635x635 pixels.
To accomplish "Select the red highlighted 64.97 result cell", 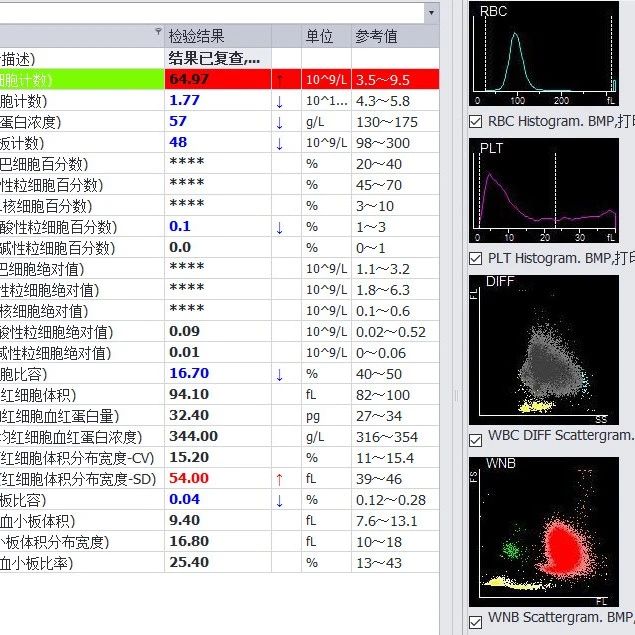I will tap(217, 79).
